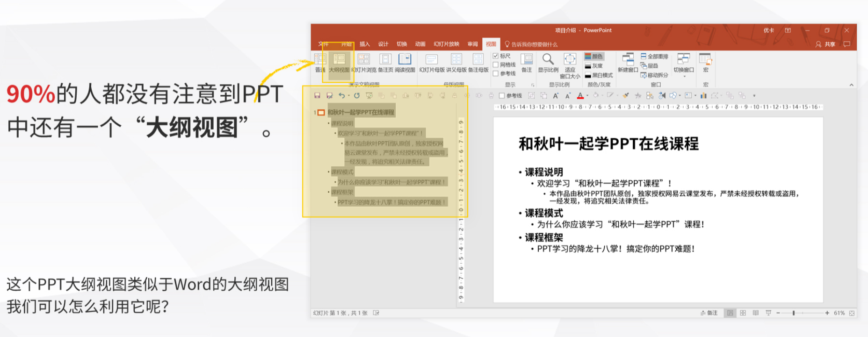The height and width of the screenshot is (337, 868).
Task: Open the Insert (插入) tab
Action: [365, 44]
